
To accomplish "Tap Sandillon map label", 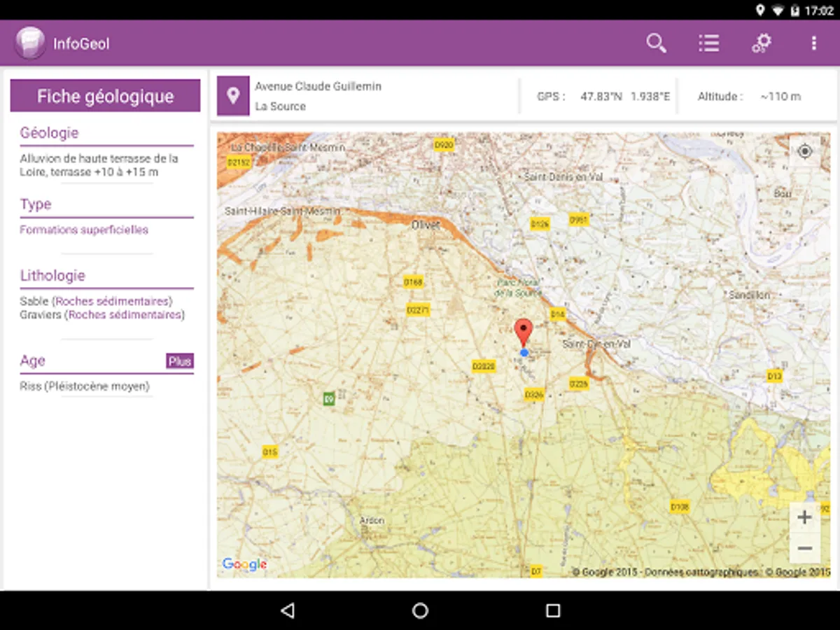I will (x=749, y=295).
